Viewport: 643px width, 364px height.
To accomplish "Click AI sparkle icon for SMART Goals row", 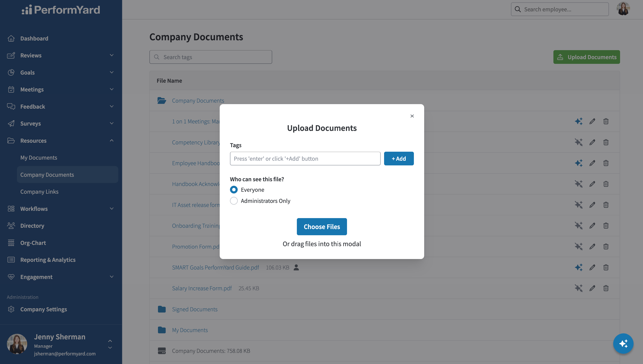I will 578,267.
